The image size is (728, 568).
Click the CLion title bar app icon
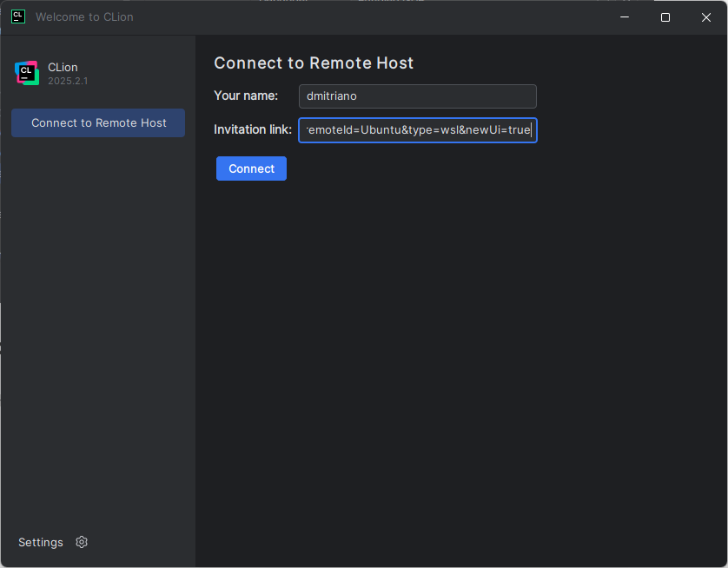click(18, 17)
